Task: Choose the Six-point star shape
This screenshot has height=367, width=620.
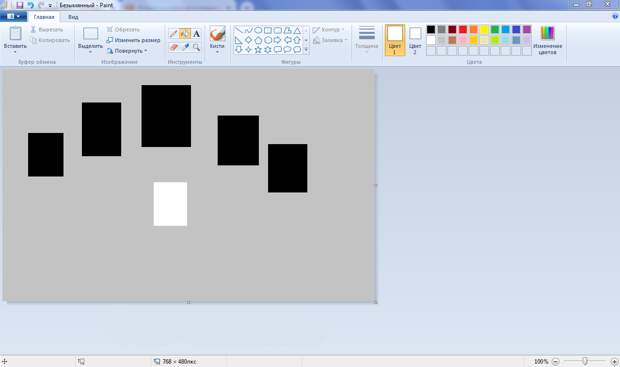Action: 268,49
